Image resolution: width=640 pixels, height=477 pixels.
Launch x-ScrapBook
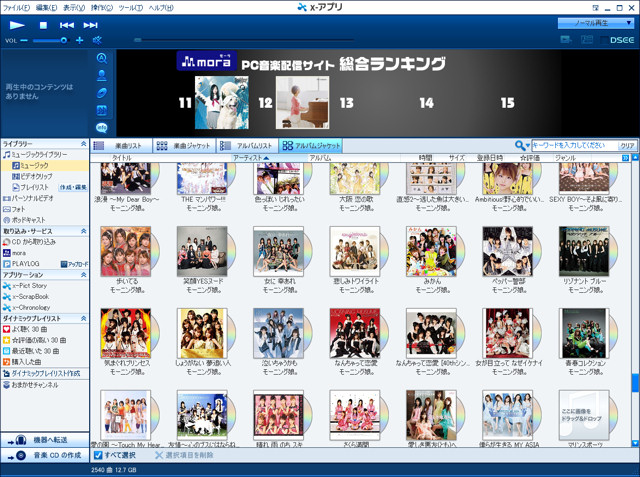26,297
